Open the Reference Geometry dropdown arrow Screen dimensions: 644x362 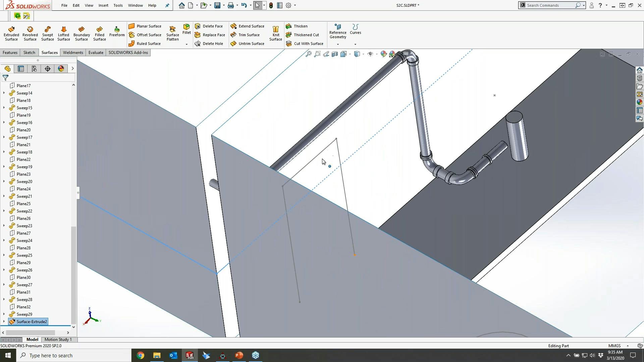pos(338,44)
